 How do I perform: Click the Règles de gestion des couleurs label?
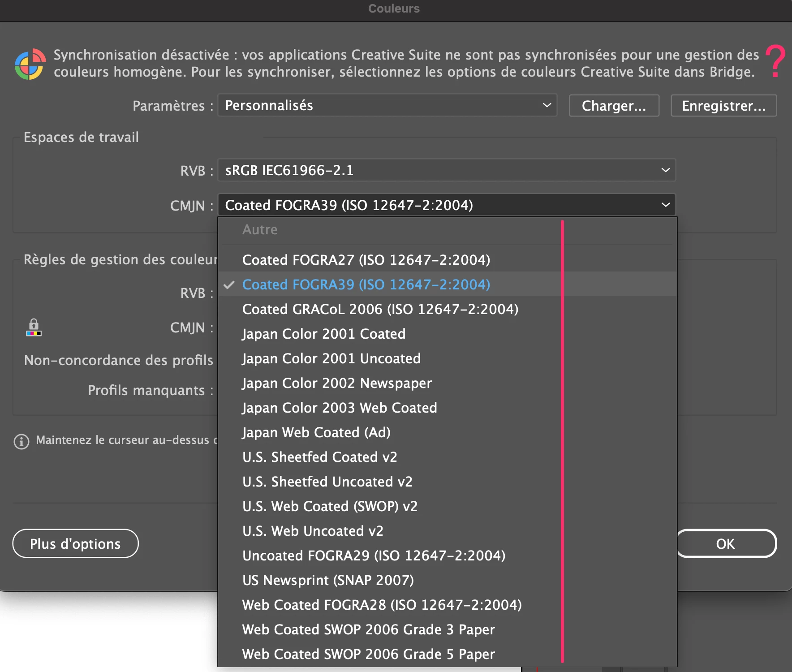click(121, 259)
